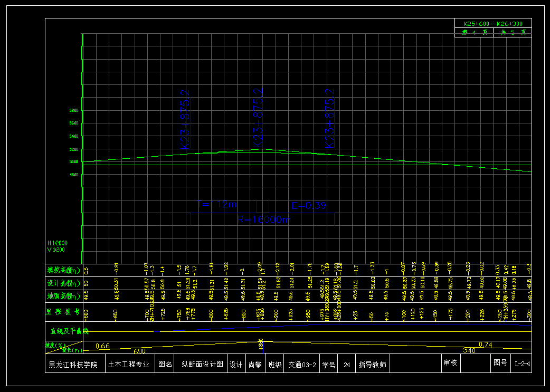Viewport: 550px width, 392px height.
Task: Click the 交通03-2 class cell
Action: [x=301, y=365]
